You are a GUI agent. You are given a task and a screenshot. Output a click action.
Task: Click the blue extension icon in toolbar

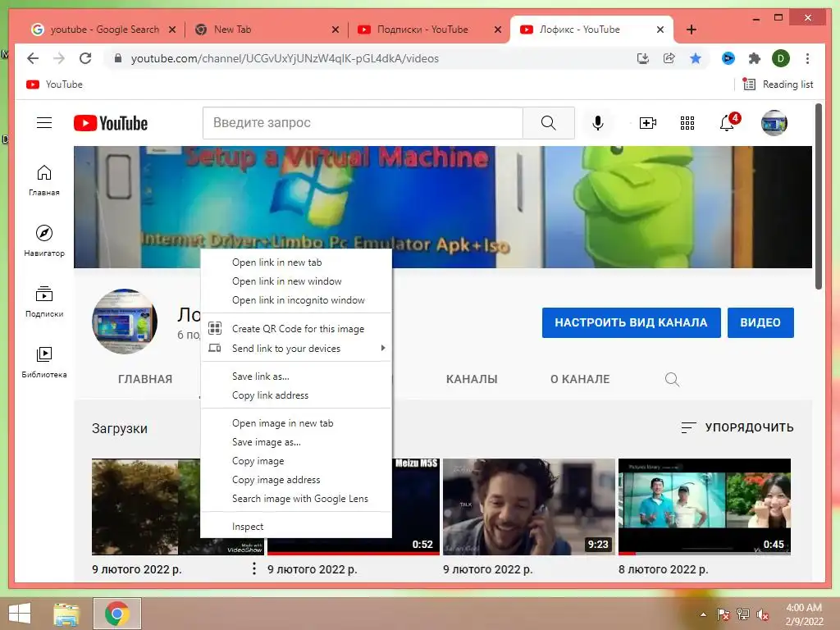click(x=728, y=58)
